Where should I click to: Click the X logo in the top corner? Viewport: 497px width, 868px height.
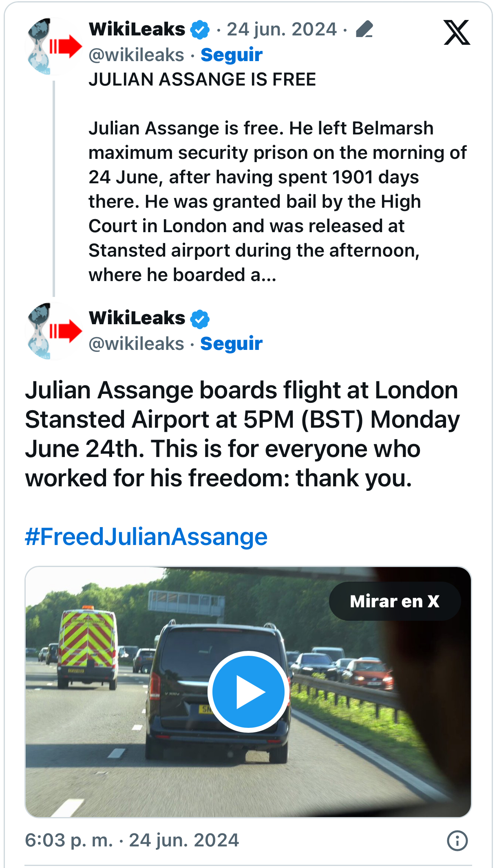tap(457, 33)
